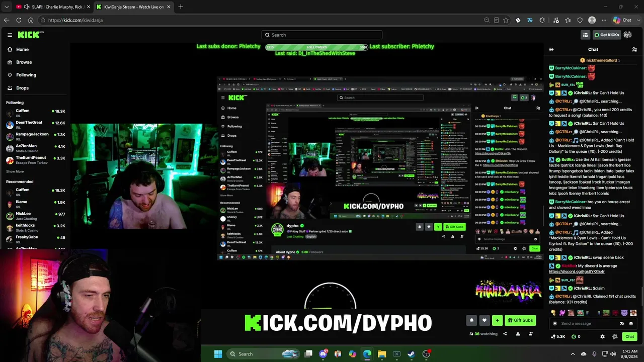Open RampageJackson channel in sidebar
Image resolution: width=644 pixels, height=362 pixels.
pos(35,136)
